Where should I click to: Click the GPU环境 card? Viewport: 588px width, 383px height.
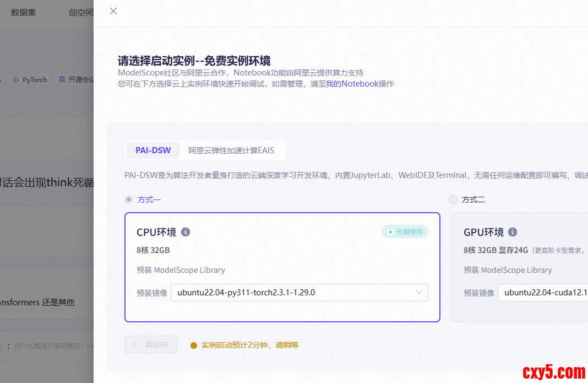[520, 267]
